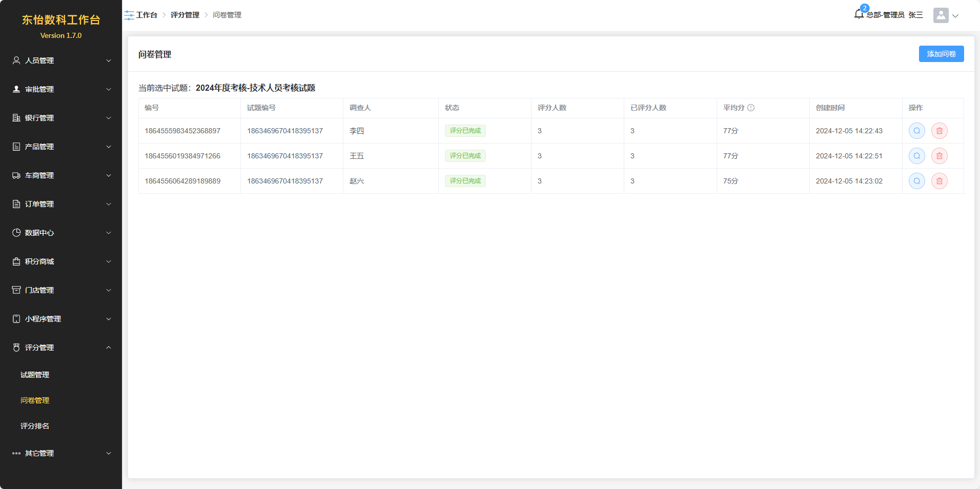Expand the 积分商城 sidebar menu

coord(61,261)
